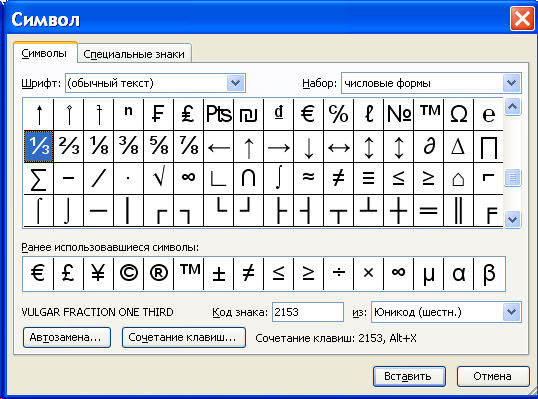Choose the partial differential ∂ symbol
The height and width of the screenshot is (399, 538).
429,146
